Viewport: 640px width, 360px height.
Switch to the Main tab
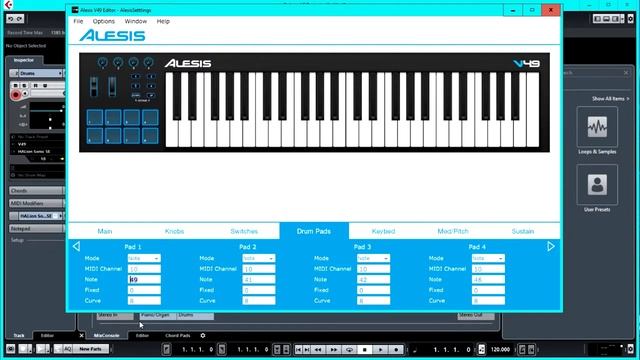coord(104,231)
